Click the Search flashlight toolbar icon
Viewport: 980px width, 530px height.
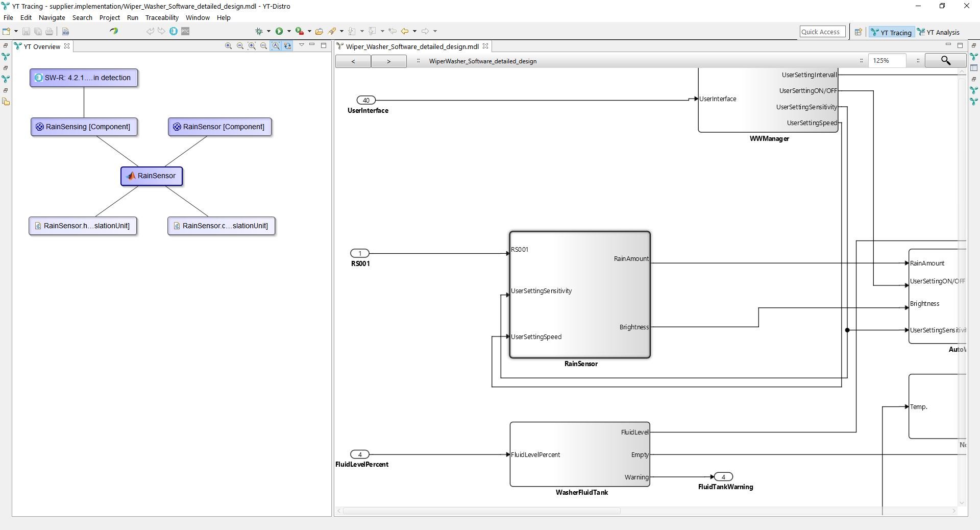pyautogui.click(x=332, y=31)
